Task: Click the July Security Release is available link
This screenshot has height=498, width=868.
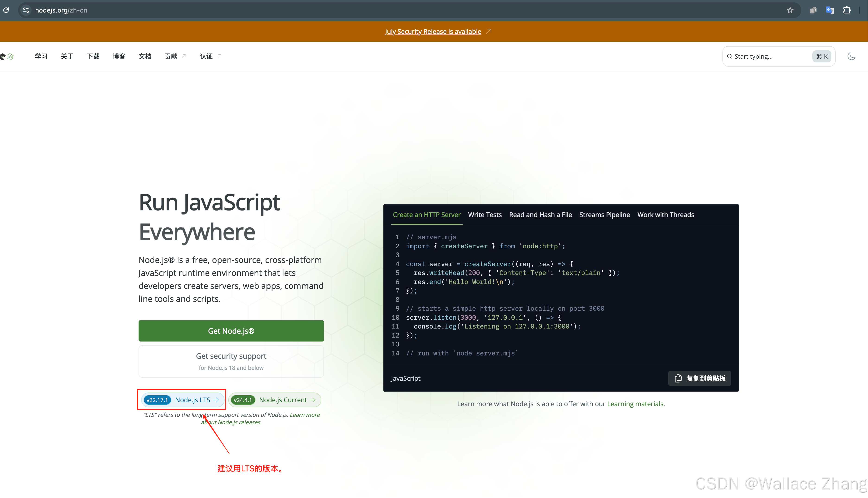Action: point(433,32)
